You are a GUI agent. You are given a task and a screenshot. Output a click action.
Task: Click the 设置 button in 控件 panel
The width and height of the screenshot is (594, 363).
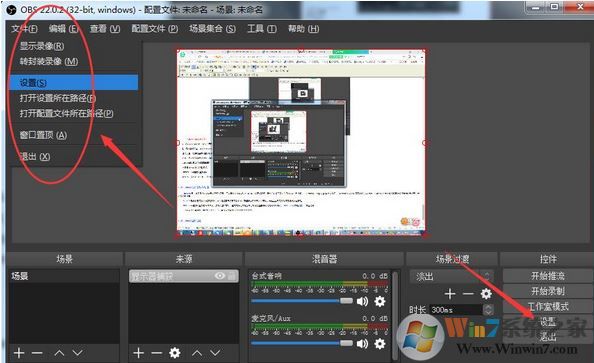click(x=548, y=322)
